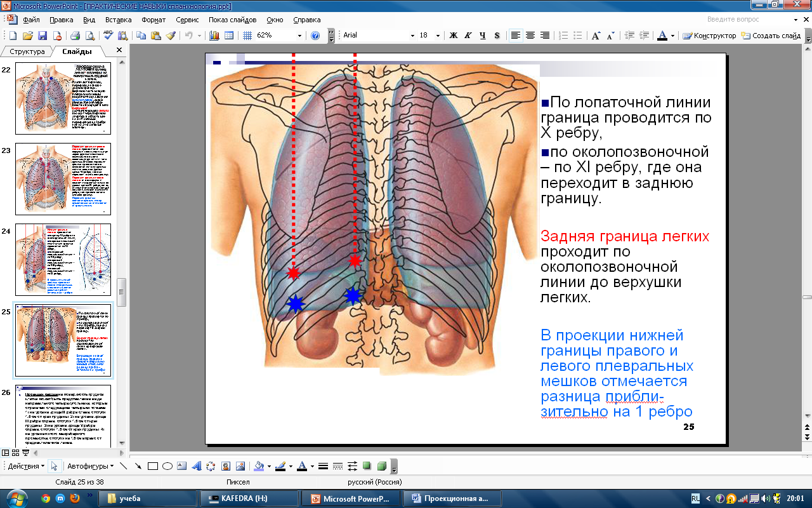812x508 pixels.
Task: Close the slides outline pane
Action: (119, 50)
